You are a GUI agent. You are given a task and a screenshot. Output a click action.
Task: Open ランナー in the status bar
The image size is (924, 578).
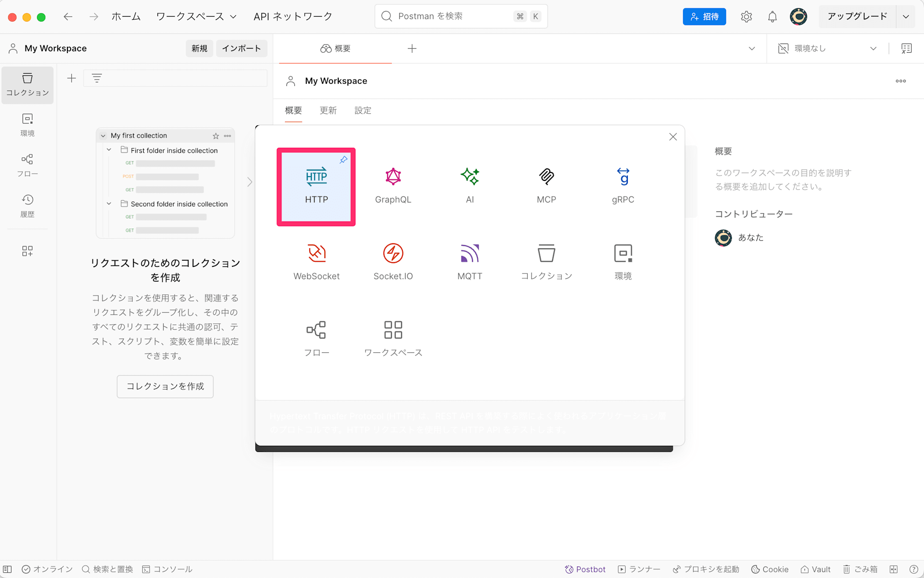click(639, 569)
